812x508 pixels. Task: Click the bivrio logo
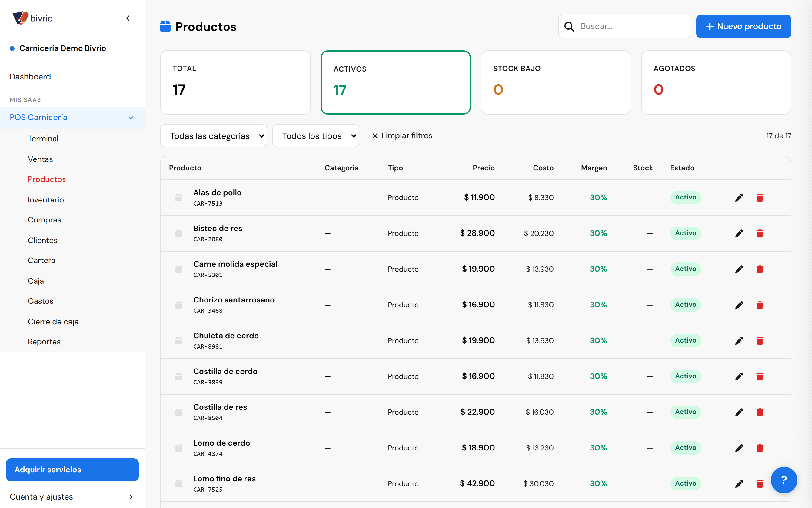coord(32,18)
